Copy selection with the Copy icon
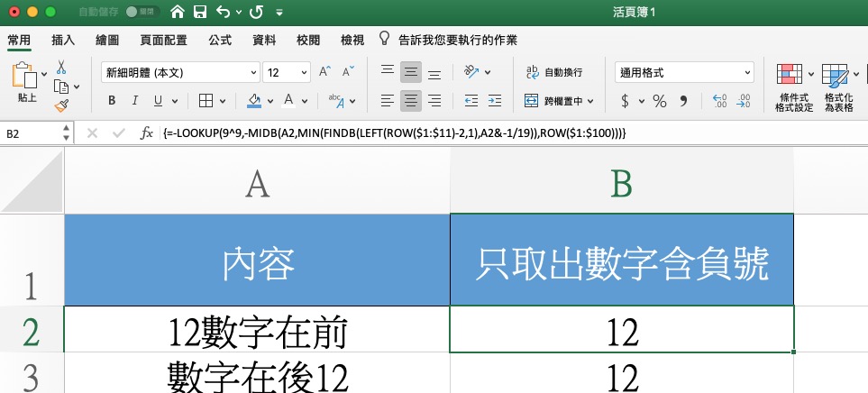The height and width of the screenshot is (393, 868). [x=61, y=87]
